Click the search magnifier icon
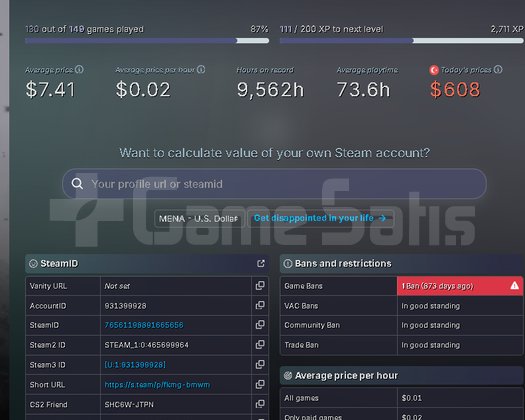This screenshot has width=525, height=420. pos(77,184)
